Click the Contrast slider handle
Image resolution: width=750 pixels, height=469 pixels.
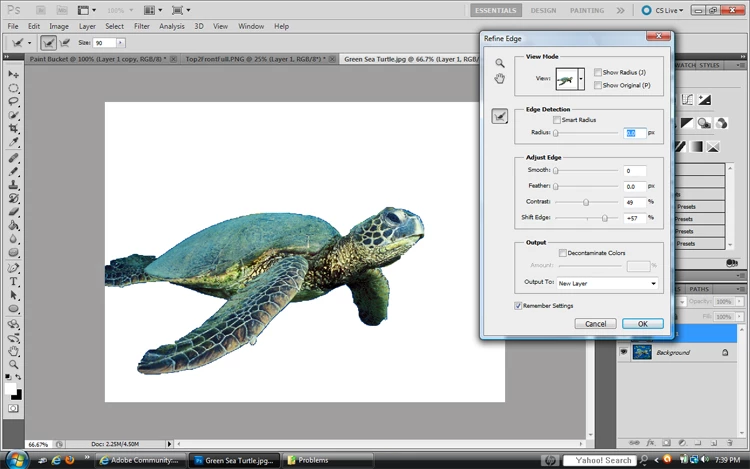pyautogui.click(x=586, y=202)
